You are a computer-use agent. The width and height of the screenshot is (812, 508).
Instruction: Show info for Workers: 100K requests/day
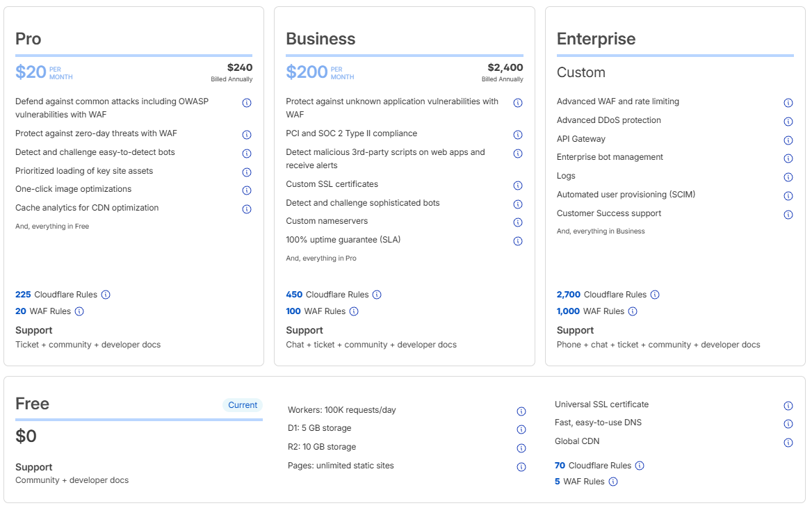click(521, 411)
